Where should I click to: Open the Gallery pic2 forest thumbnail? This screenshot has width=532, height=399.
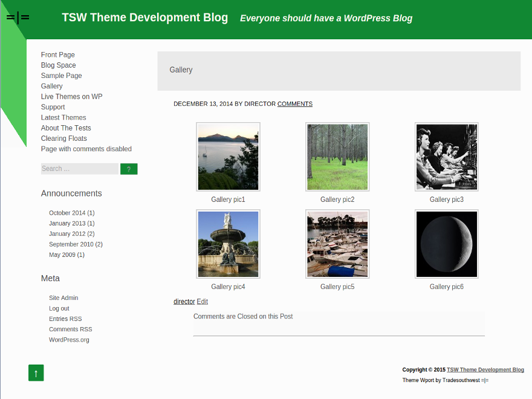337,157
